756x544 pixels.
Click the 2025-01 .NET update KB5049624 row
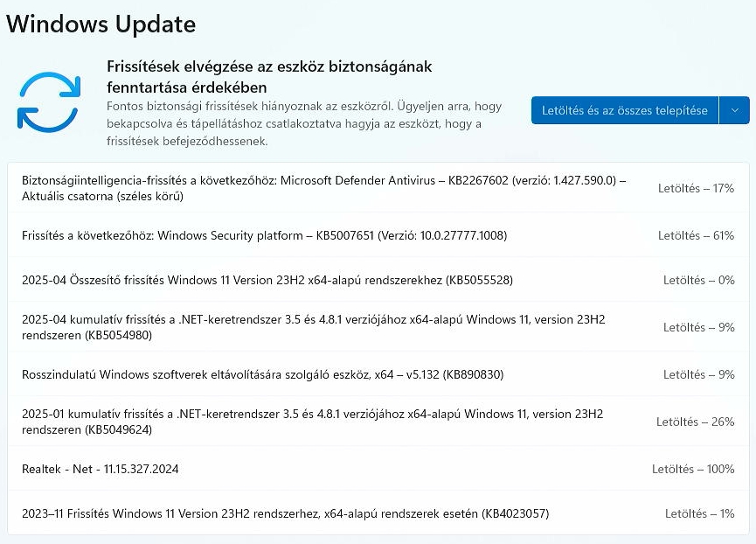point(312,422)
